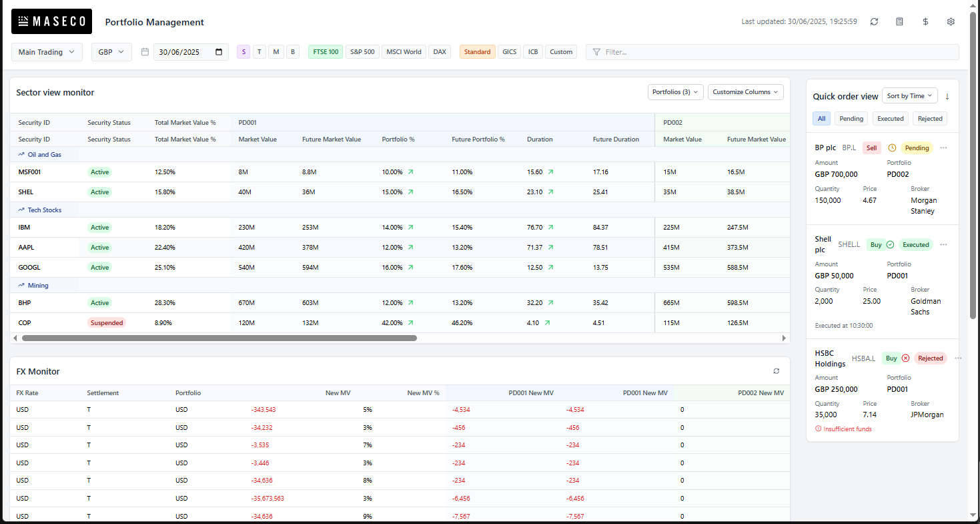Select the AAPL security row
This screenshot has width=980, height=524.
point(400,247)
